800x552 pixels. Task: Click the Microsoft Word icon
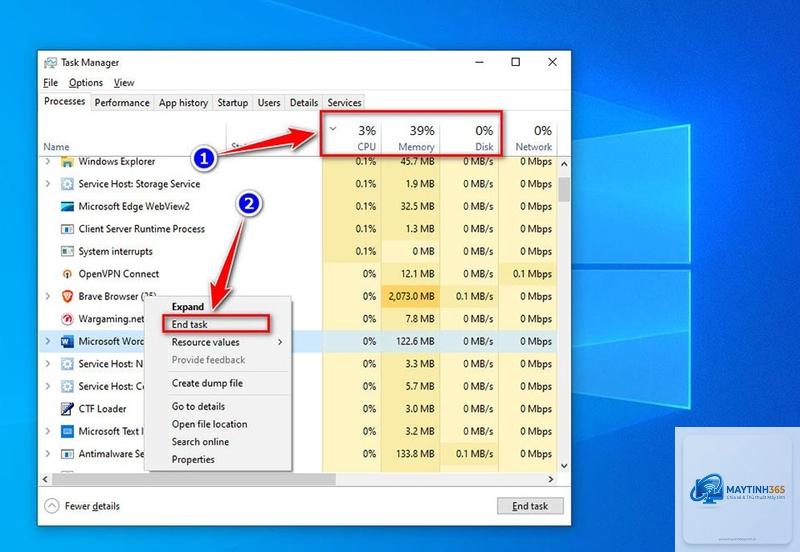click(x=67, y=341)
